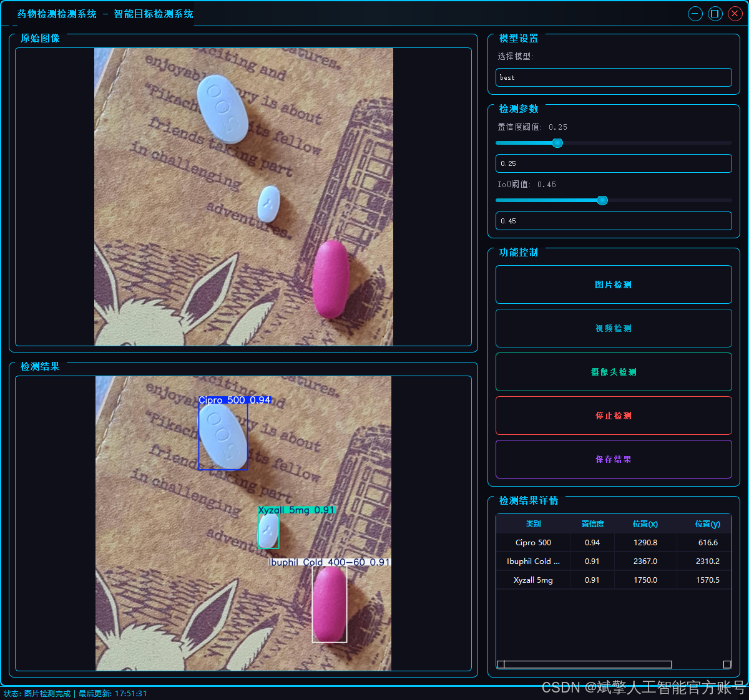Click the 0.94 confidence cell

tap(592, 543)
